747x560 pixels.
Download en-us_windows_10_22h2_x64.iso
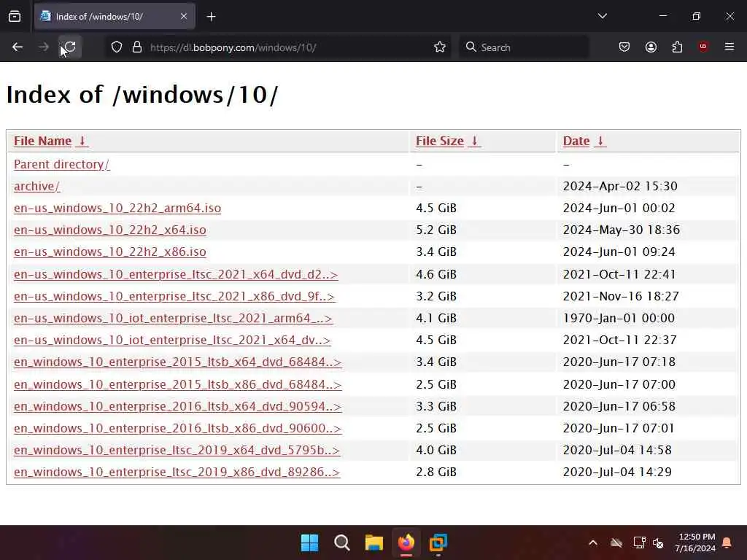tap(110, 230)
